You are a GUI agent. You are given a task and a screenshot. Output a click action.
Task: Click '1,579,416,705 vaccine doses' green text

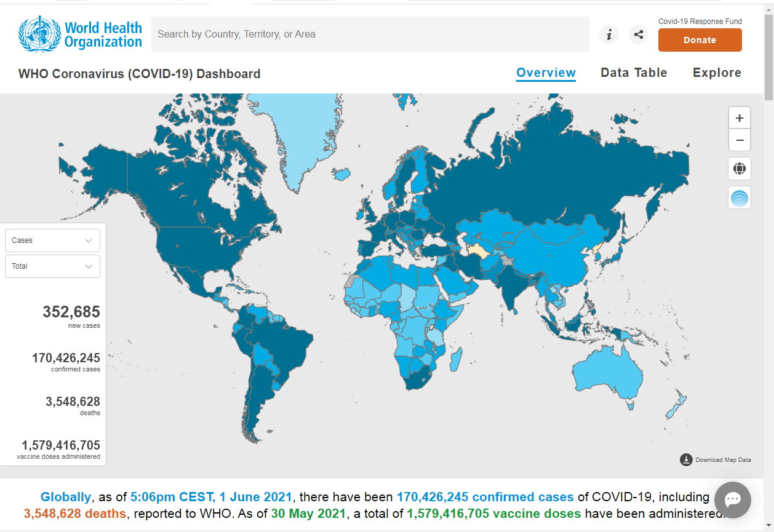494,514
